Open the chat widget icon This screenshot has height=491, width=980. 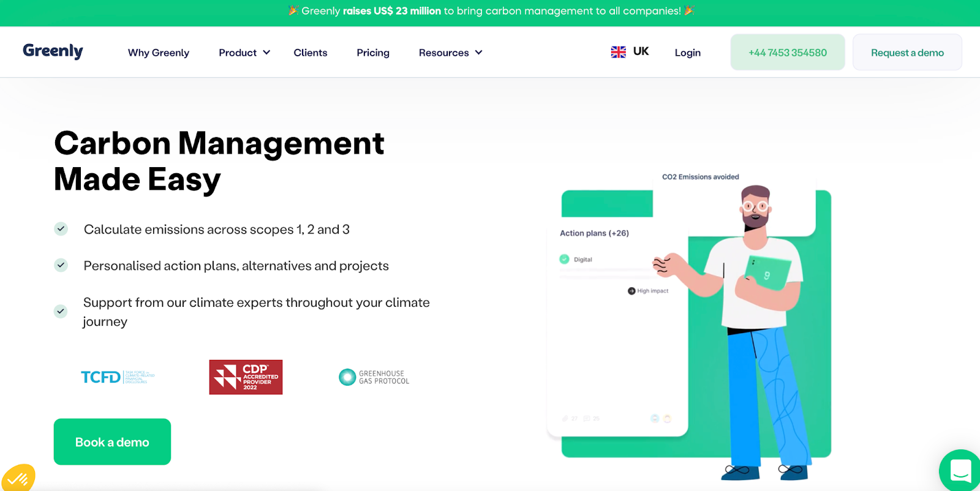click(x=960, y=471)
